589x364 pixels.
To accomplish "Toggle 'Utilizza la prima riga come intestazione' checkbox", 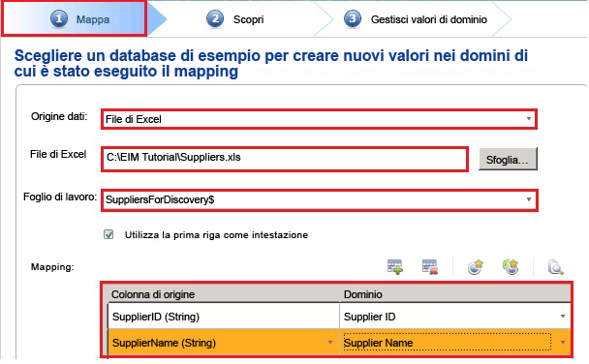I will [108, 235].
